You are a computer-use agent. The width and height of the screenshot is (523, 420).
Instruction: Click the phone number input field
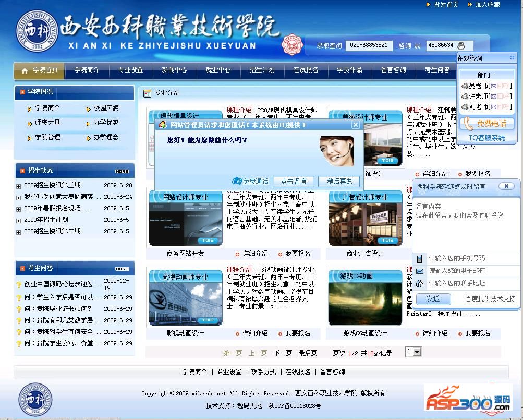point(472,258)
